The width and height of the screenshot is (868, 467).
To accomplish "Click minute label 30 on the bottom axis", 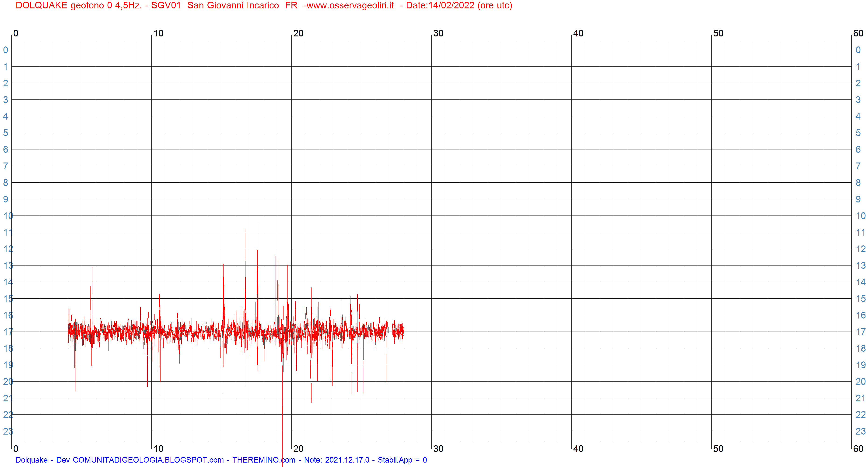I will click(x=438, y=449).
